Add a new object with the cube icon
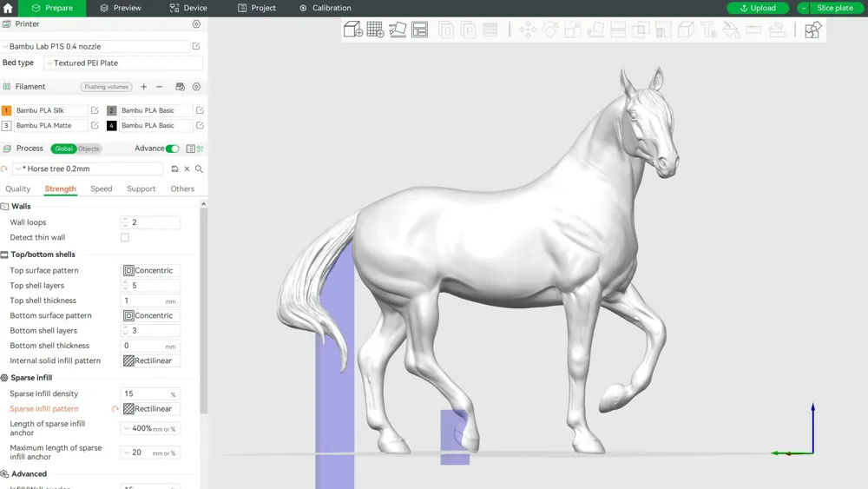 [352, 30]
